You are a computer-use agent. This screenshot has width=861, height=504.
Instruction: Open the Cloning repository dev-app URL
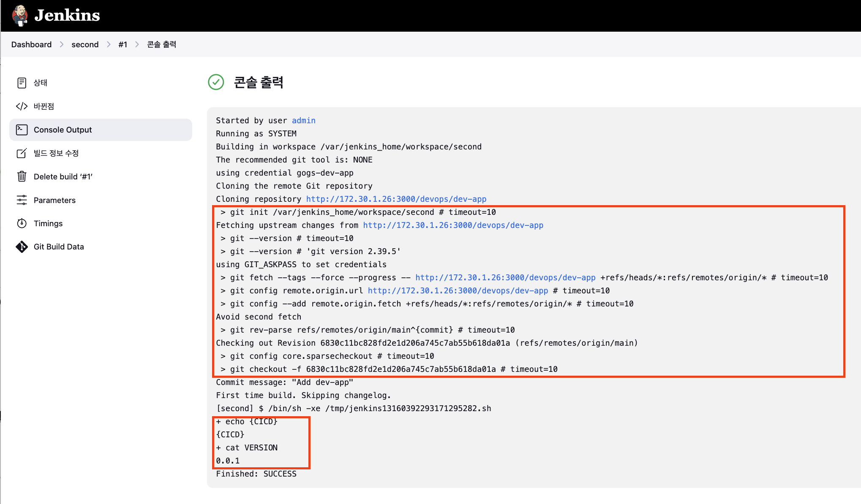click(396, 199)
